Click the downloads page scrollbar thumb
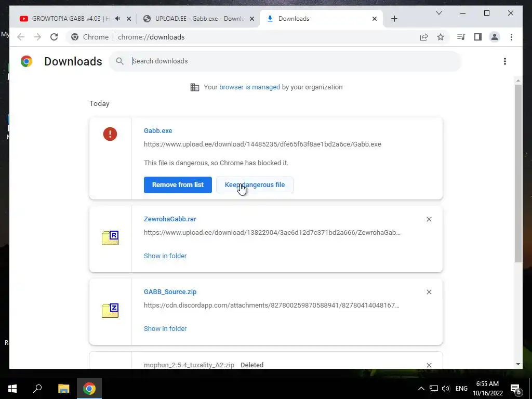Viewport: 532px width, 399px height. (518, 173)
